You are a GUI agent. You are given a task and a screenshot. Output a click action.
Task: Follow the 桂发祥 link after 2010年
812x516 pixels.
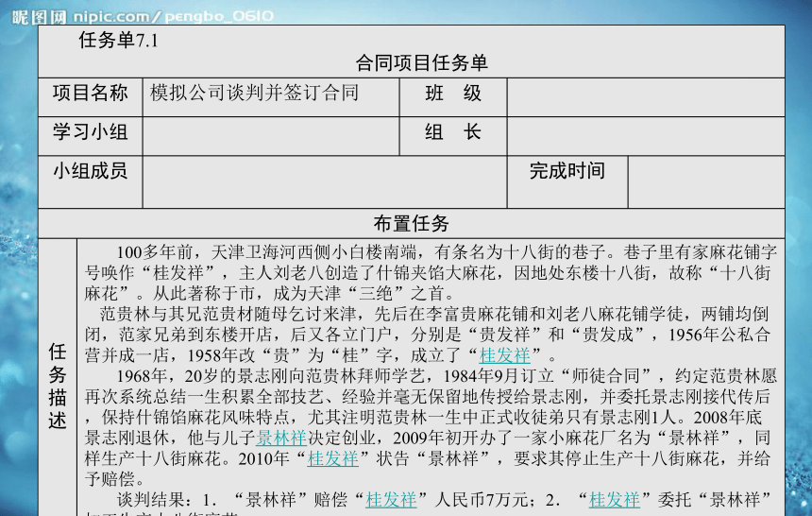[x=332, y=458]
